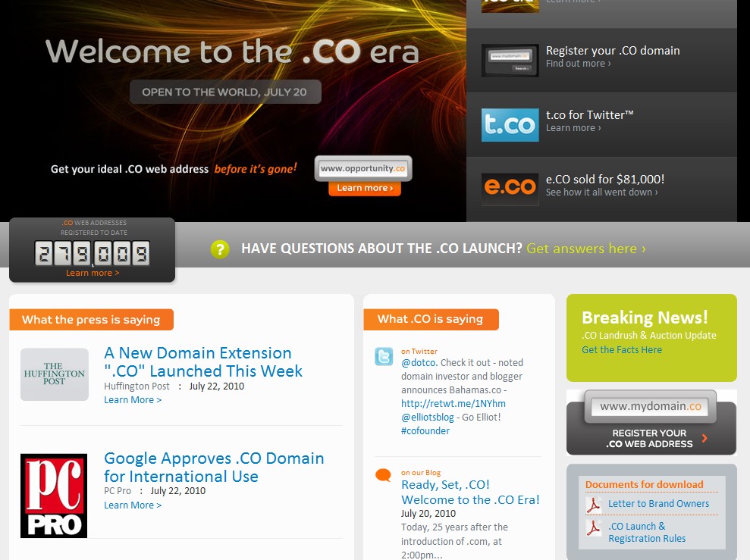Click Learn More under Huffington Post article
This screenshot has width=750, height=560.
pos(133,400)
